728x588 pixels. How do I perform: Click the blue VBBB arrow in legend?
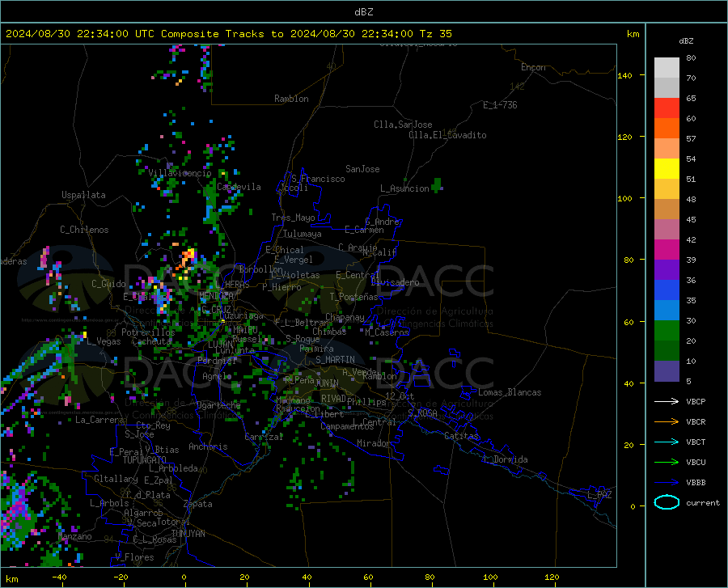point(667,483)
